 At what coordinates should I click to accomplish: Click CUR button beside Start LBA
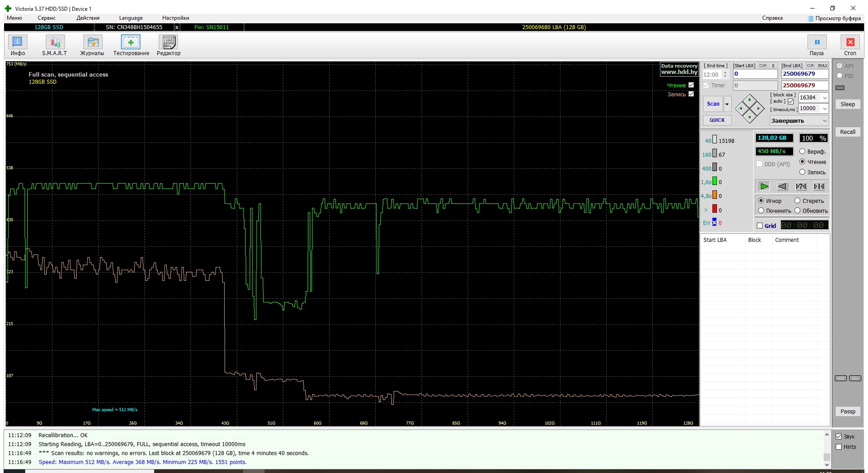(763, 65)
